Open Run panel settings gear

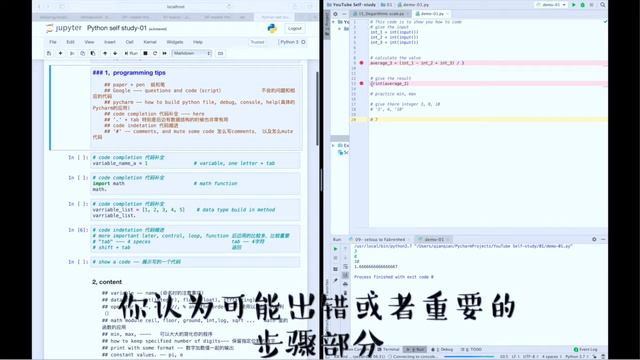pos(594,240)
